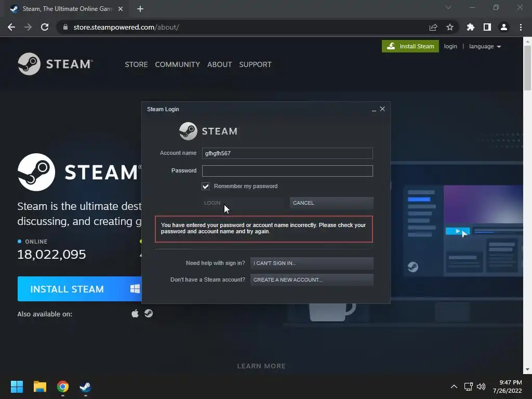Click the SteamOS platform icon
Screen dimensions: 532x399
click(149, 313)
